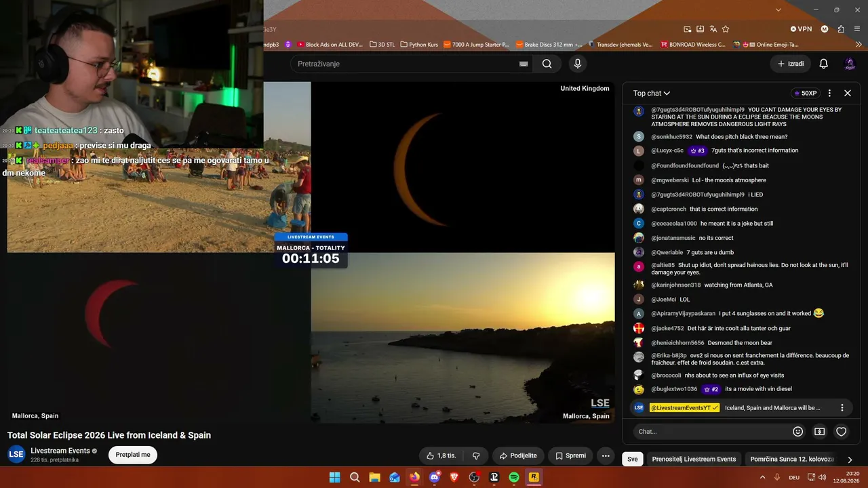Open Python Kurs bookmarks folder
This screenshot has height=488, width=868.
pos(418,45)
